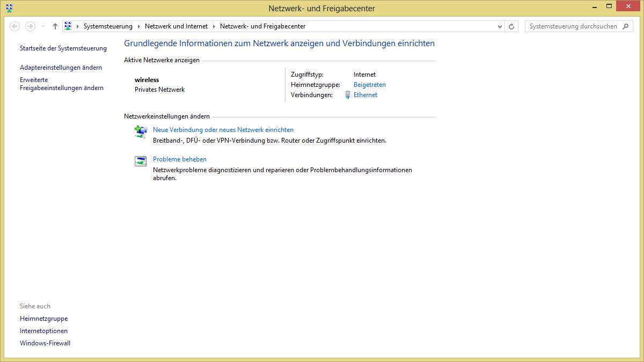This screenshot has width=644, height=362.
Task: Open Startseite der Systemsteuerung
Action: pyautogui.click(x=63, y=48)
